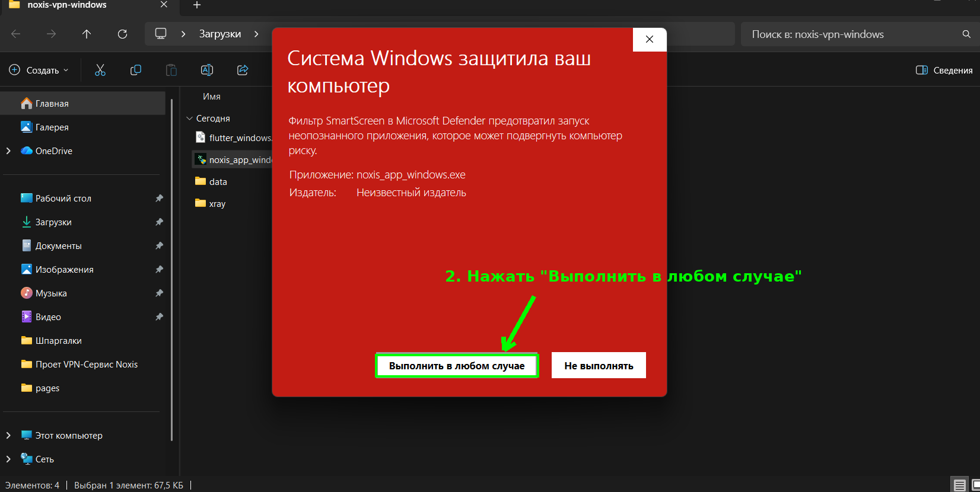Click the Back navigation arrow
Image resolution: width=980 pixels, height=492 pixels.
[16, 34]
